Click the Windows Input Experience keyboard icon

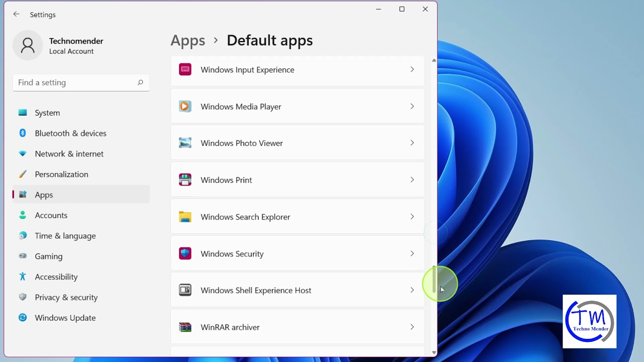pos(185,69)
